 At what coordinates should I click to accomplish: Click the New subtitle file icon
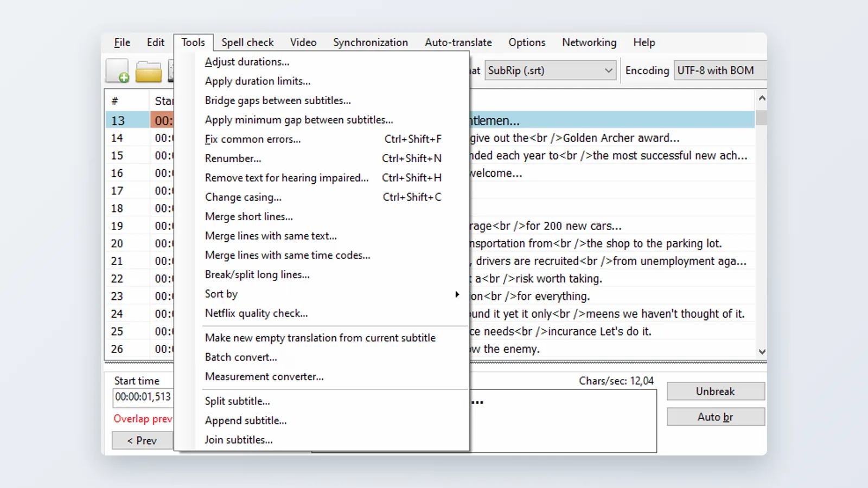(x=117, y=71)
